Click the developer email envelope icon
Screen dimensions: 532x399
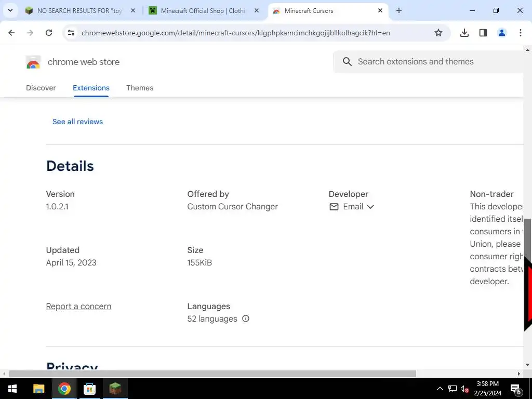click(334, 207)
